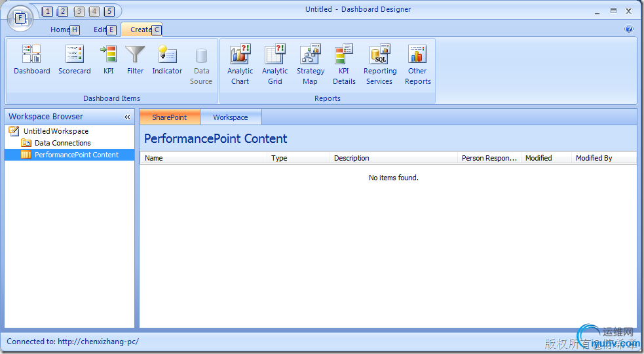Open the SharePoint content tab

pyautogui.click(x=170, y=117)
